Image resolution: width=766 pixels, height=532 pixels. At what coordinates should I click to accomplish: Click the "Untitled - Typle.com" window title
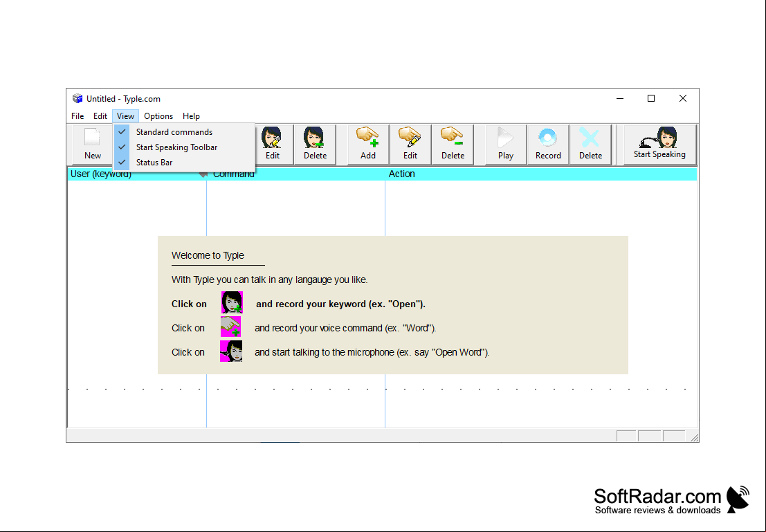click(124, 99)
